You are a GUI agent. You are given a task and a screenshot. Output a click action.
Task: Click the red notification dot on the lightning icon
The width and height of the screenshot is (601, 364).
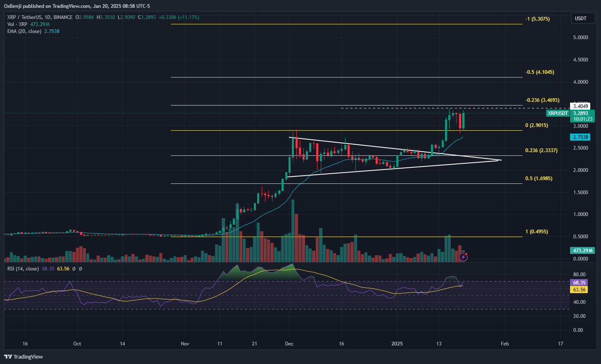point(466,254)
